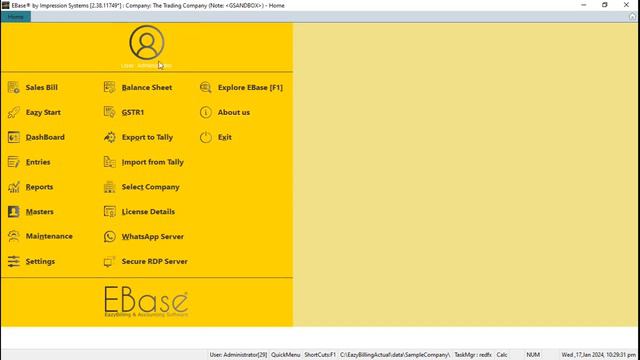Screen dimensions: 640x360
Task: Click the Secure RDP Server label
Action: tap(155, 261)
